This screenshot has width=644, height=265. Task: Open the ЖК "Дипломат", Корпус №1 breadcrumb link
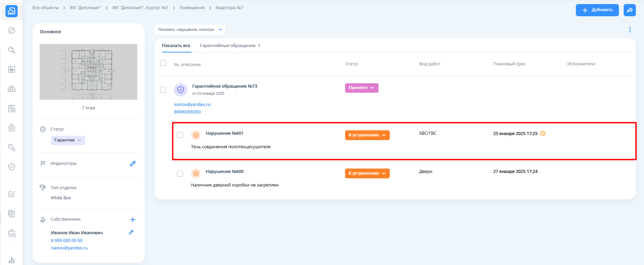click(140, 8)
